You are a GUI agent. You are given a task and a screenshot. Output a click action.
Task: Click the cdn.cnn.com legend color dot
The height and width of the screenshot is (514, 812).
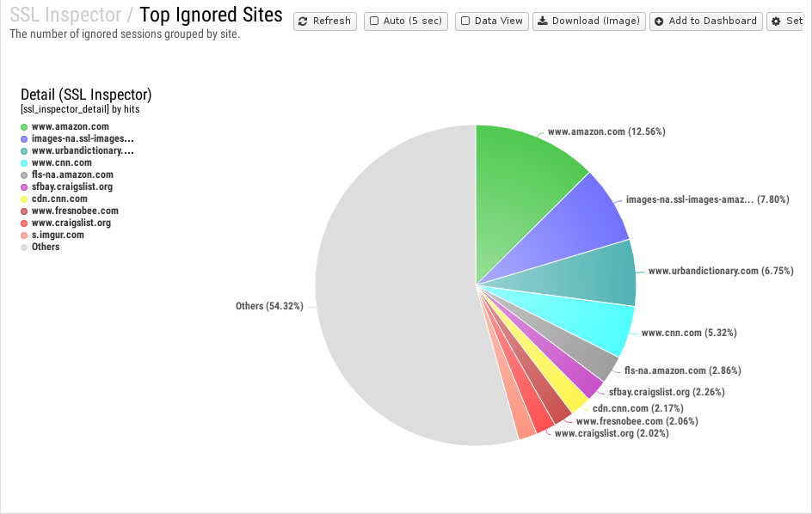click(24, 199)
